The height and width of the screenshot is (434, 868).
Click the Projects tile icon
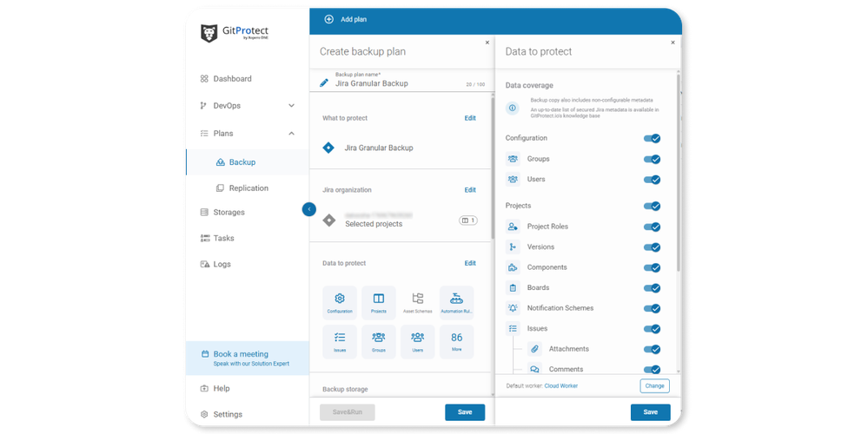tap(379, 299)
